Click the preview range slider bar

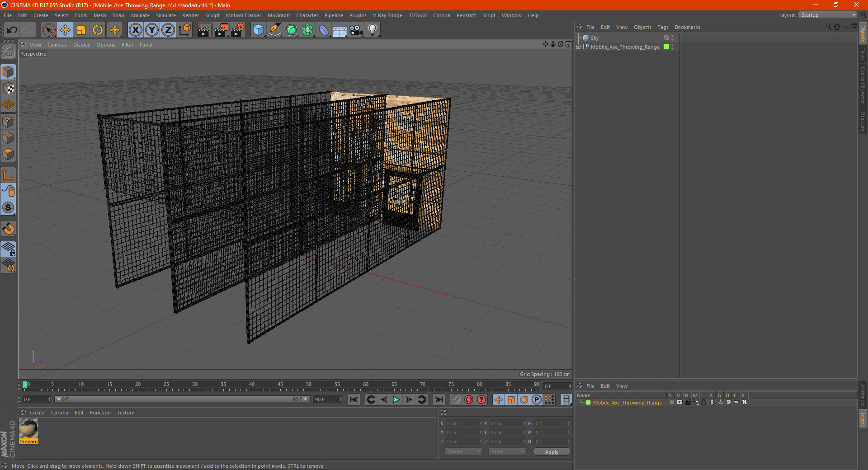182,399
